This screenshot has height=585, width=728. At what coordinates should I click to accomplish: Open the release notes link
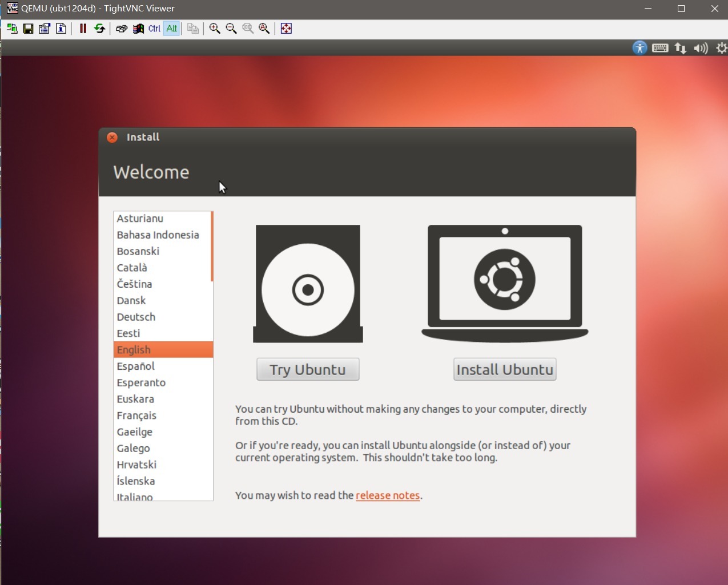click(x=388, y=495)
